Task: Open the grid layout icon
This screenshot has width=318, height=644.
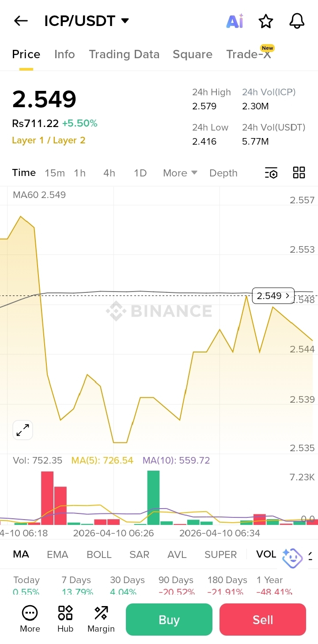Action: [299, 173]
